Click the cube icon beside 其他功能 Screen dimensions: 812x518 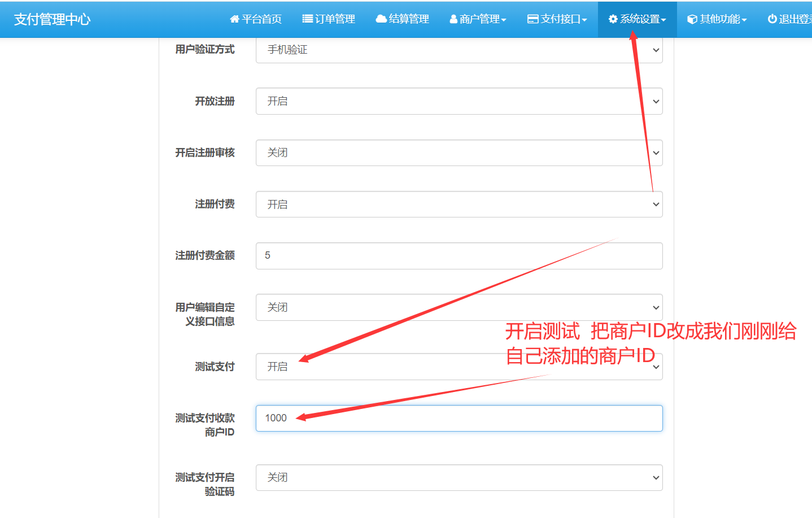click(x=692, y=19)
